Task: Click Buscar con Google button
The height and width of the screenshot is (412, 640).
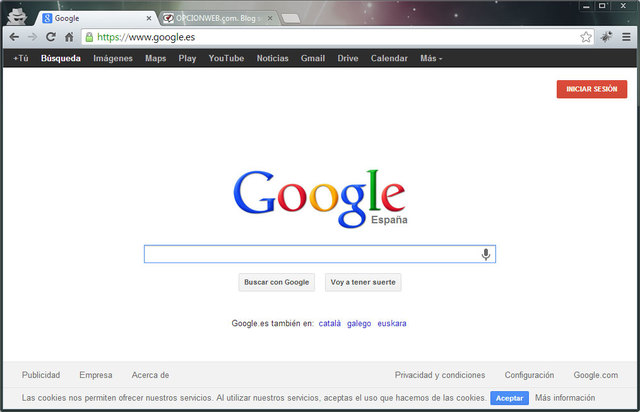Action: pos(277,282)
